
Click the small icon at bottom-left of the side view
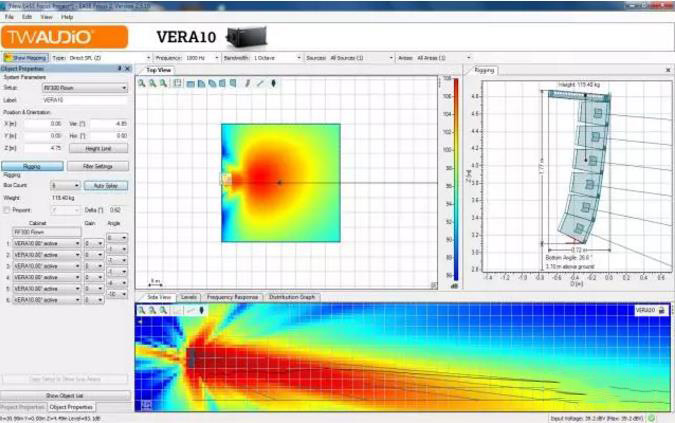click(146, 405)
